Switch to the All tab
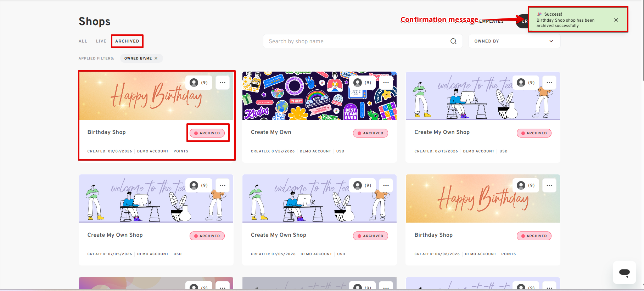This screenshot has height=291, width=644. (x=83, y=41)
